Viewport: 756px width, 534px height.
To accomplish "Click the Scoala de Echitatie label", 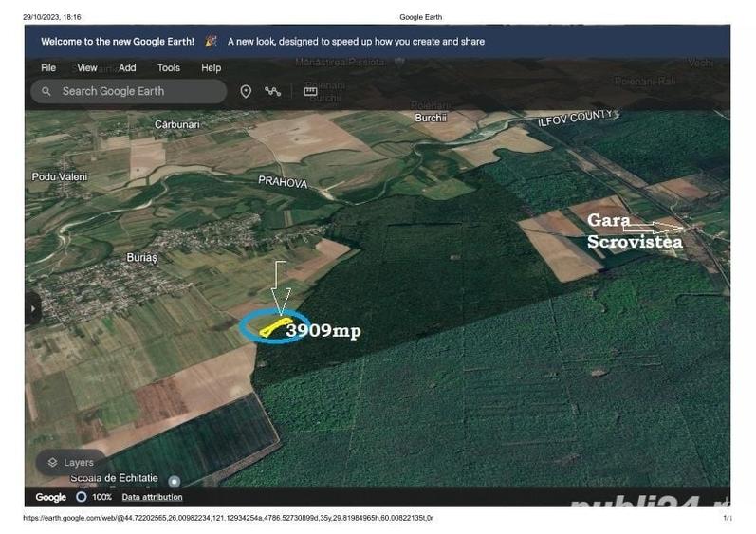I will click(x=114, y=478).
